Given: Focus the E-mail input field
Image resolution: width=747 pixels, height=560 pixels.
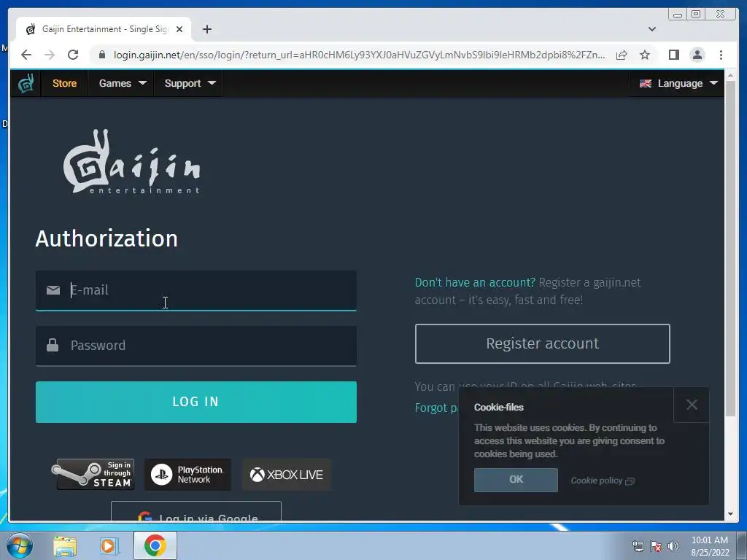Looking at the screenshot, I should [x=196, y=290].
